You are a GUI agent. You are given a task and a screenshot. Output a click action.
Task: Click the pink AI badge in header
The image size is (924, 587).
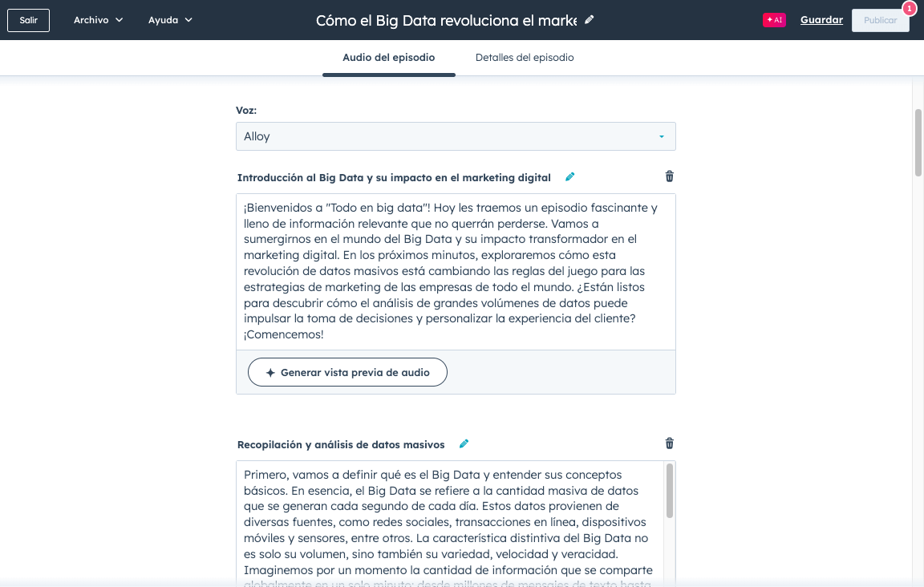[x=774, y=20]
